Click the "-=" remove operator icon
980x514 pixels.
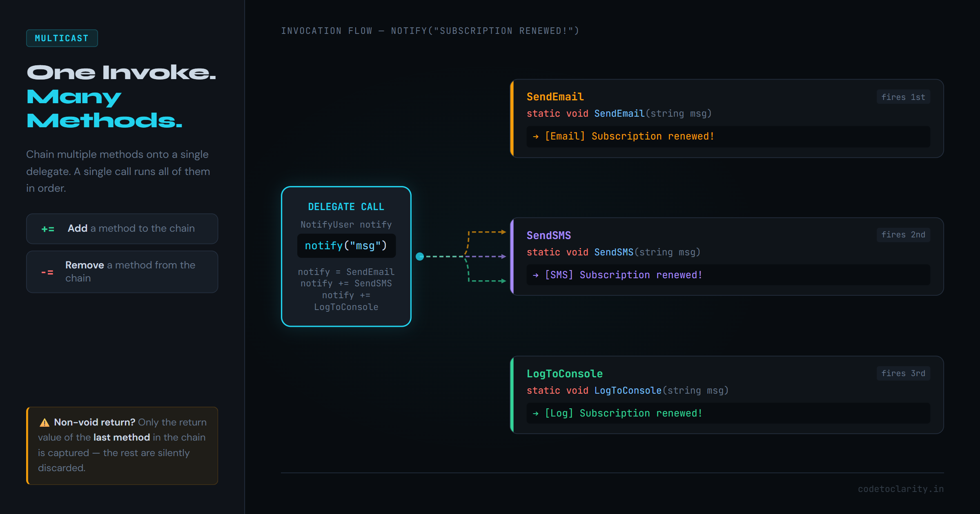tap(47, 272)
